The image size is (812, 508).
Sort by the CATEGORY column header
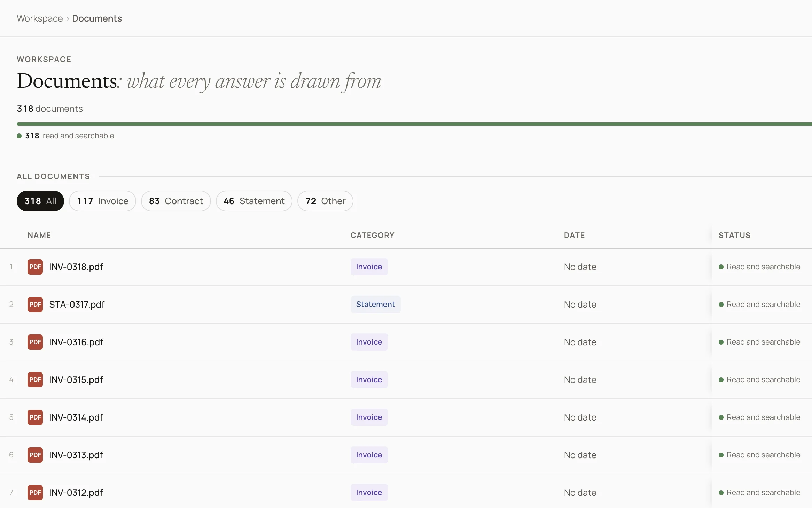(373, 236)
